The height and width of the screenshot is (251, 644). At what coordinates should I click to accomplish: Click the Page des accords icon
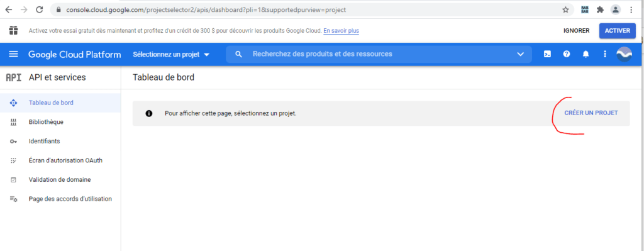13,199
